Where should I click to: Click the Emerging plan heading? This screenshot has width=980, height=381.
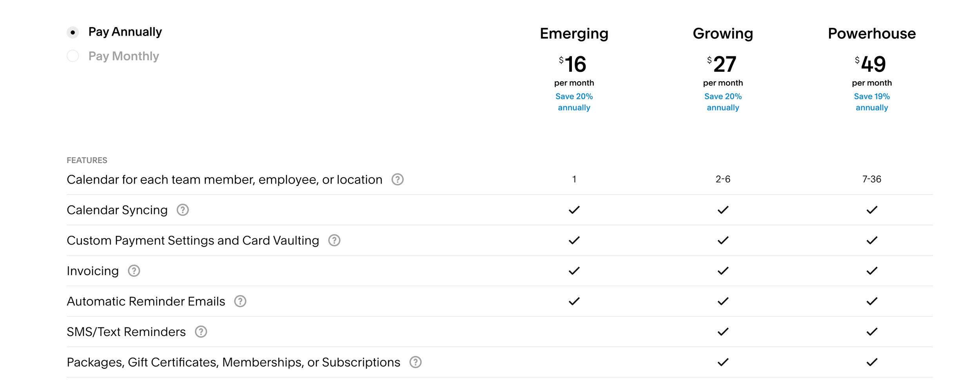pyautogui.click(x=574, y=34)
